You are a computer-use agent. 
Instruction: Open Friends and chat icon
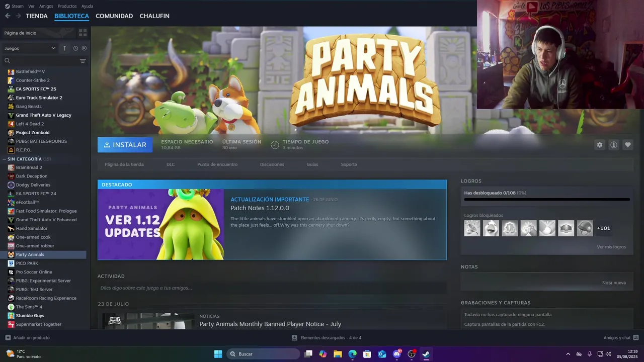(636, 338)
